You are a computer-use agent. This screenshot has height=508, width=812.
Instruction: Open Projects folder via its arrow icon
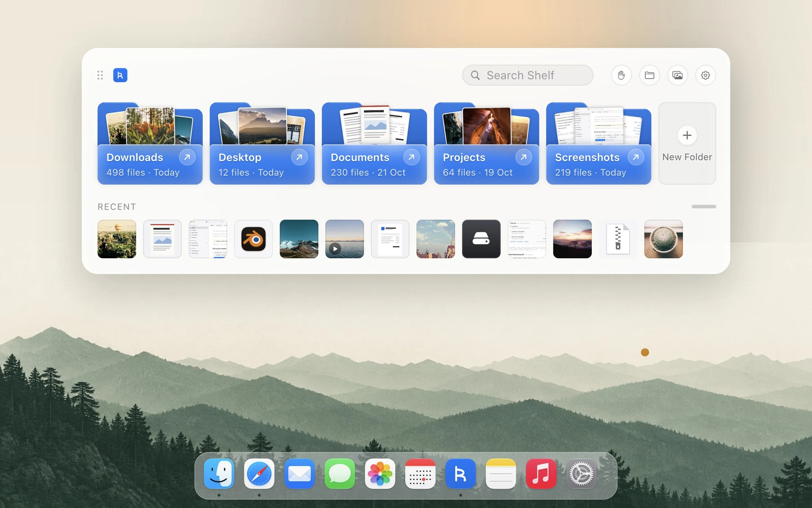(x=524, y=157)
